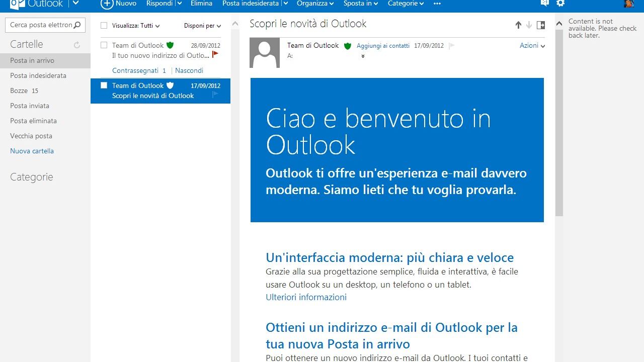Click the search magnifier icon
644x362 pixels.
77,25
